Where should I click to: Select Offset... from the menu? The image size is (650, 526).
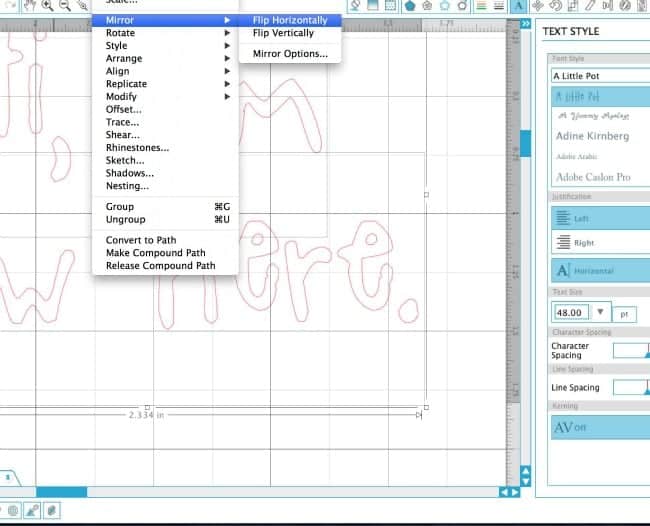click(165, 109)
